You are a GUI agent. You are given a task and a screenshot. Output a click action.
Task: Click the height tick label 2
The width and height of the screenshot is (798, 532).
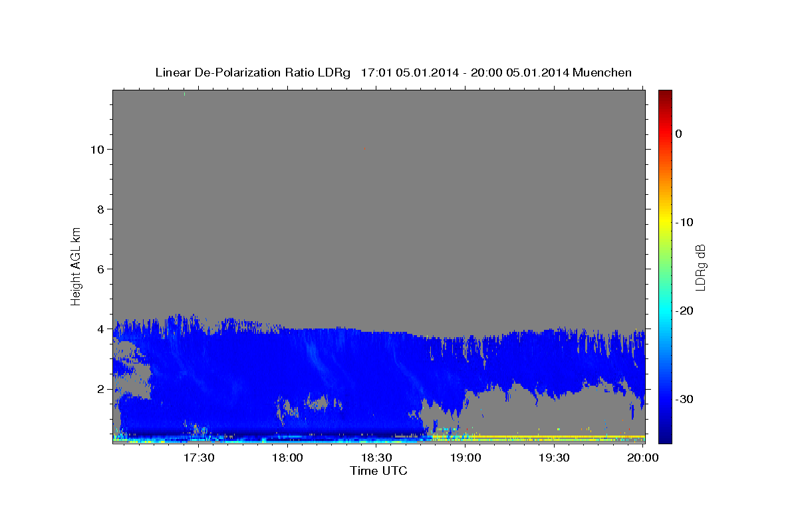[x=100, y=388]
